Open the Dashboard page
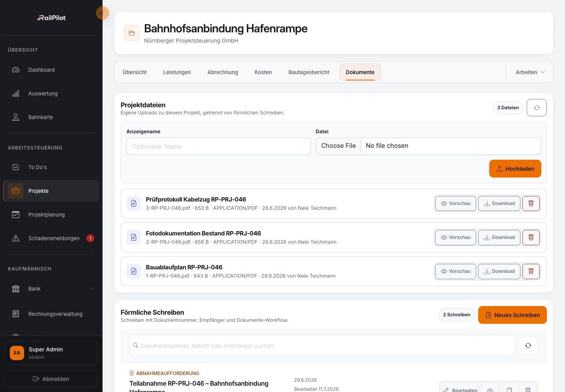Screen dimensions: 565x392 click(x=51, y=70)
